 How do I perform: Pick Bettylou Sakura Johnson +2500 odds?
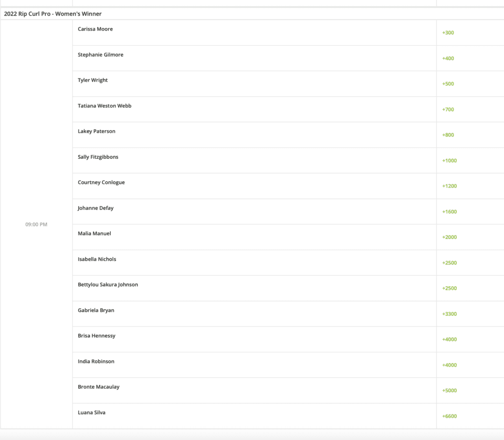pyautogui.click(x=449, y=288)
